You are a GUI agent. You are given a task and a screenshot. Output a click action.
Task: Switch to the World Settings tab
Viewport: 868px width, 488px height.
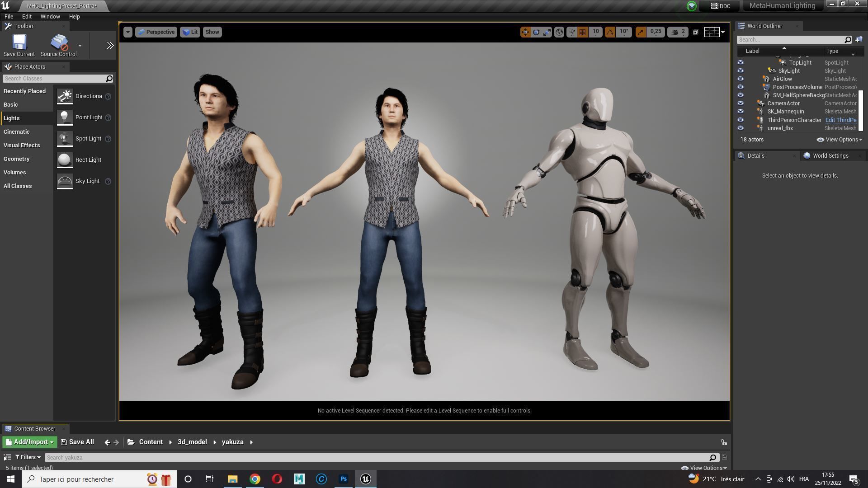pyautogui.click(x=830, y=156)
